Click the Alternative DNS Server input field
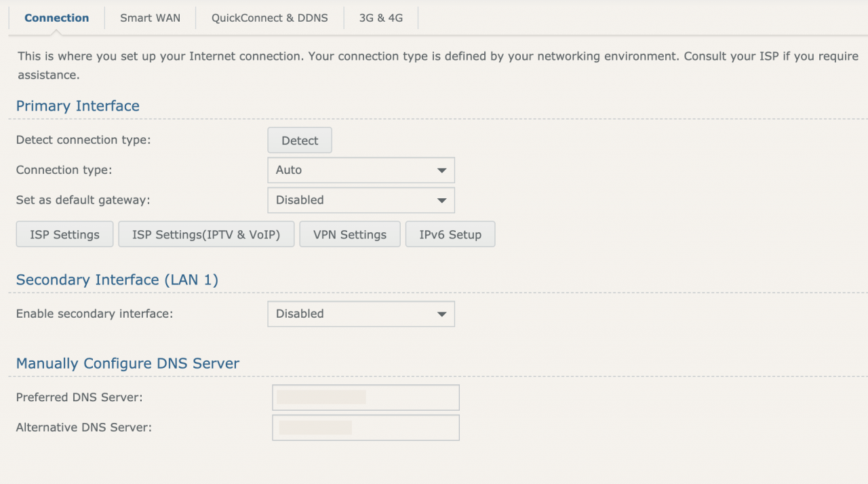The width and height of the screenshot is (868, 484). [x=366, y=427]
